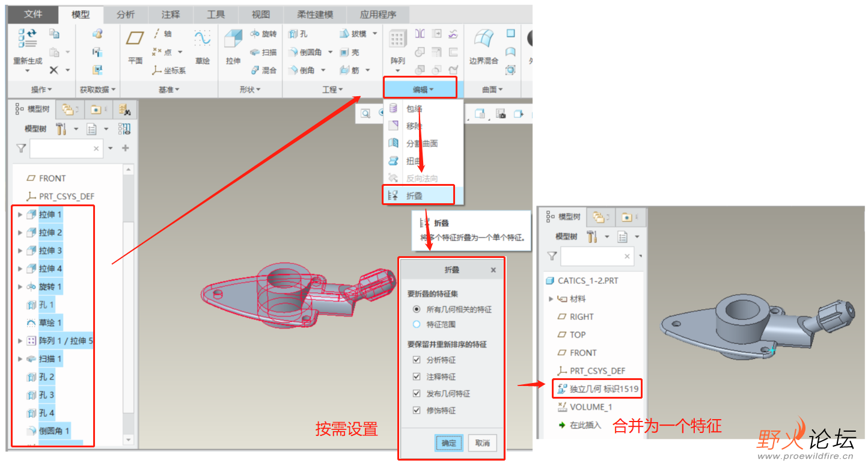The height and width of the screenshot is (466, 868).
Task: Open the 操作 group dropdown
Action: coord(41,90)
